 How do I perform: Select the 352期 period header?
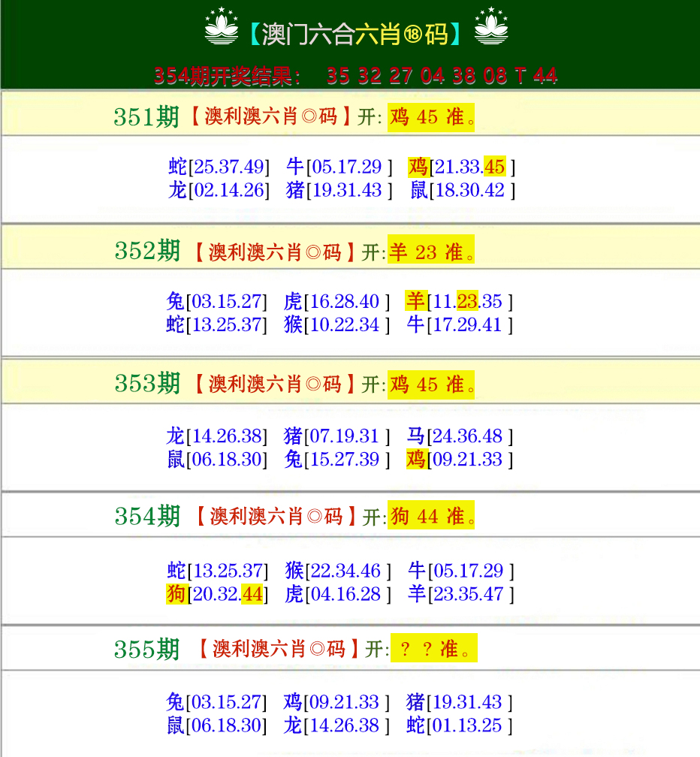click(x=147, y=252)
